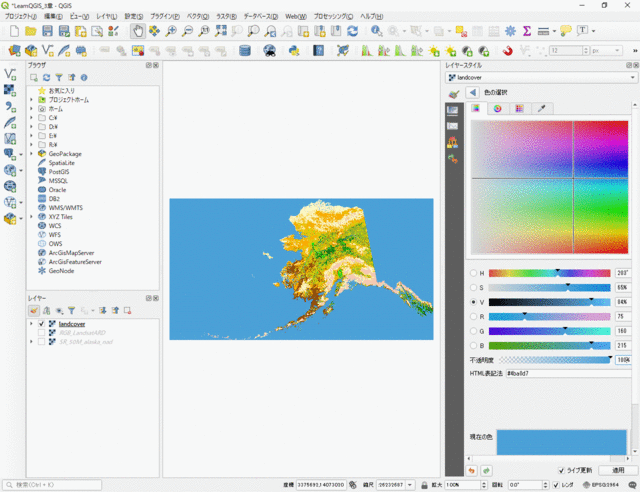
Task: Select the H hue radio button
Action: pos(472,273)
